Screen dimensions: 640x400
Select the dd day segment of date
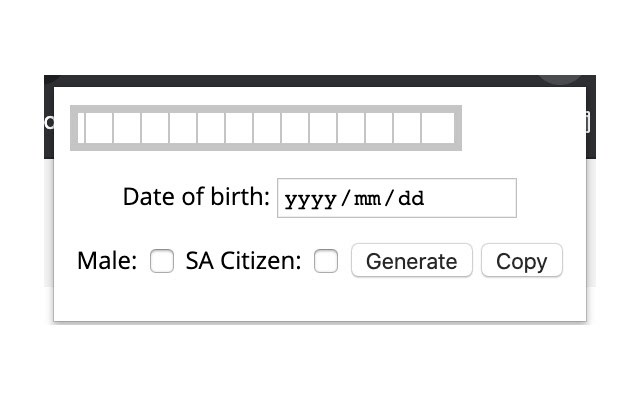point(411,198)
